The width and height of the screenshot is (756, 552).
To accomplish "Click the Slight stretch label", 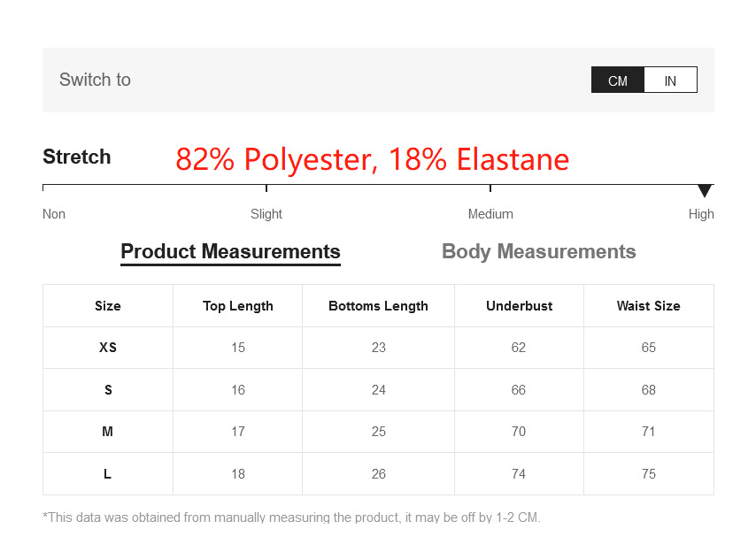I will click(266, 214).
